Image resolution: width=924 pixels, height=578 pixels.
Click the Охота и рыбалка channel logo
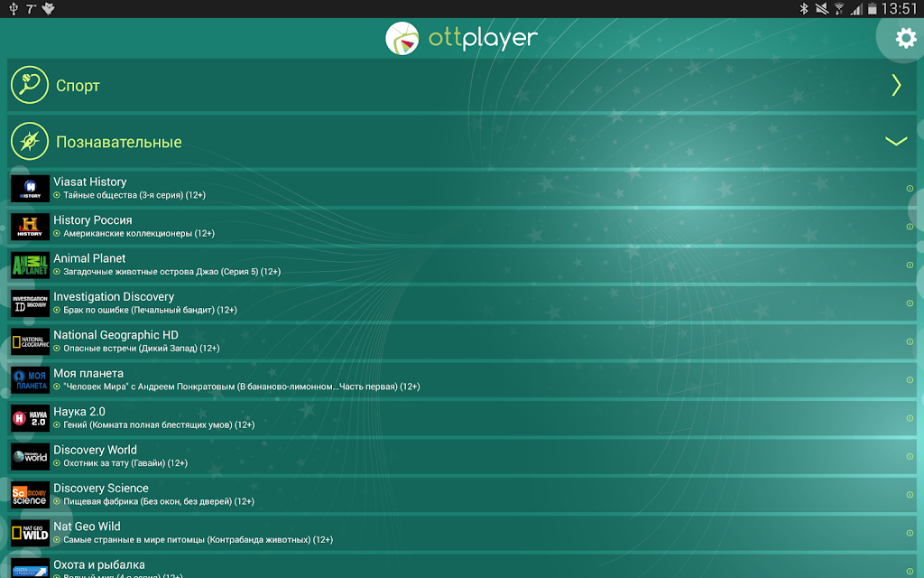pos(30,568)
